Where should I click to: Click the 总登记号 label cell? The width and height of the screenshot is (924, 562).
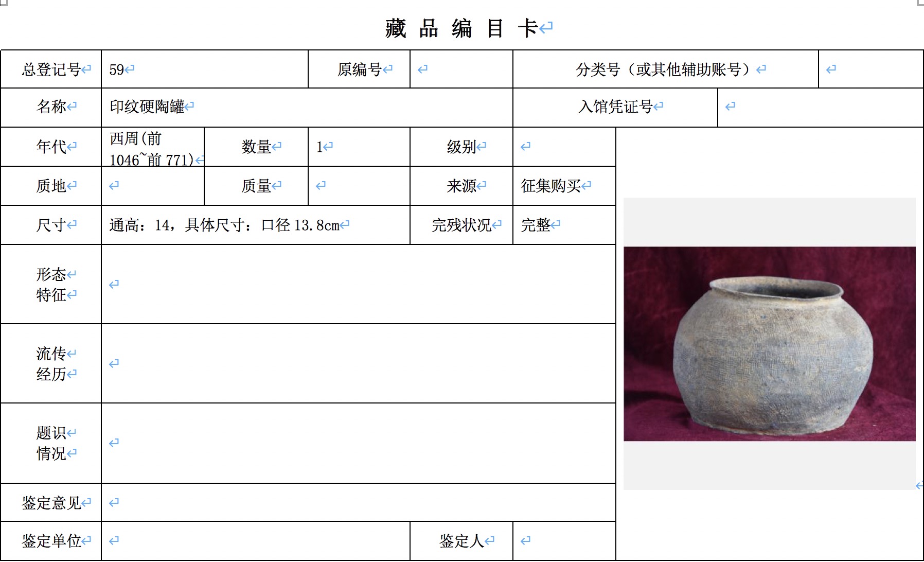coord(51,69)
